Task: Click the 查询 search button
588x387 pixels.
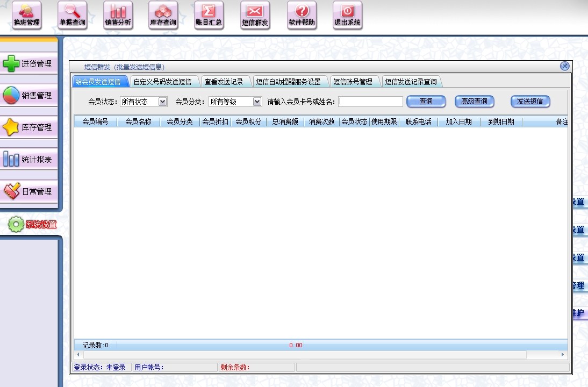Action: point(426,102)
